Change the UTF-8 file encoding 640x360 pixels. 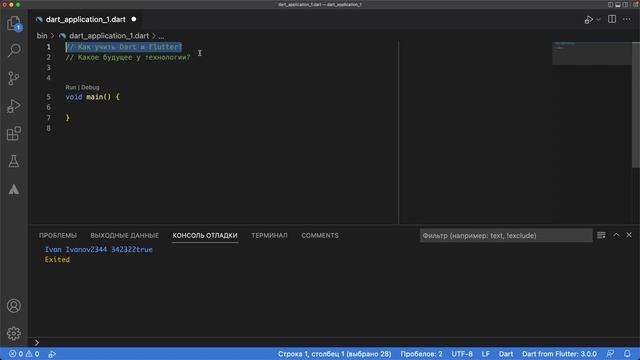click(462, 354)
